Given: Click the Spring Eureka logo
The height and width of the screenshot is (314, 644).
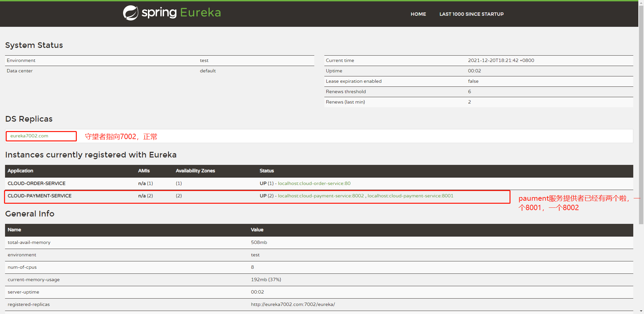Looking at the screenshot, I should (x=172, y=13).
